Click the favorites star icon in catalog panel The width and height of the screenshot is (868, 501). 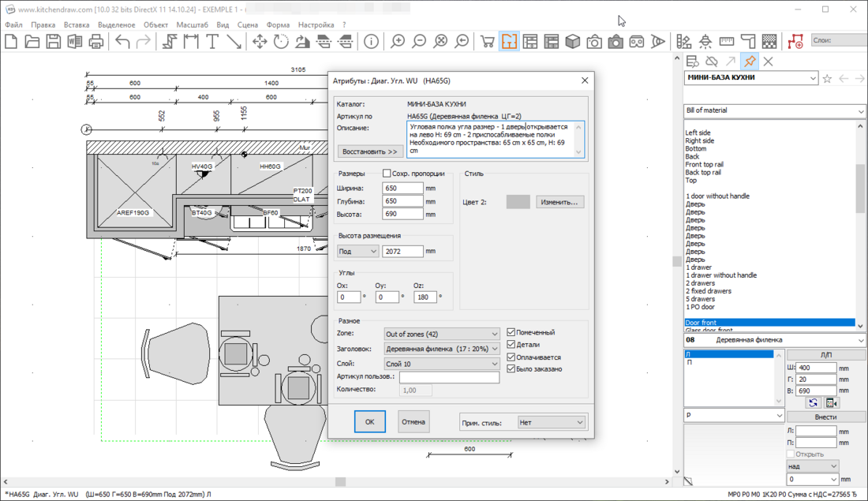click(x=827, y=79)
